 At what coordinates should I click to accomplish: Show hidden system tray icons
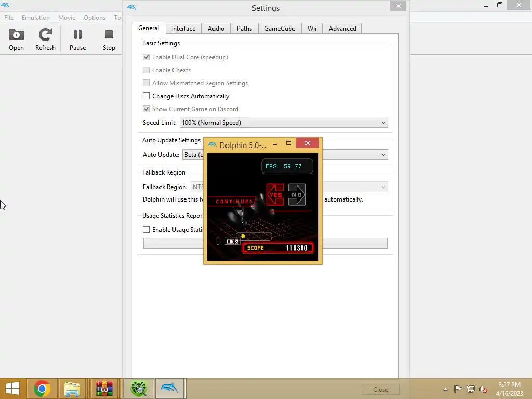(445, 389)
